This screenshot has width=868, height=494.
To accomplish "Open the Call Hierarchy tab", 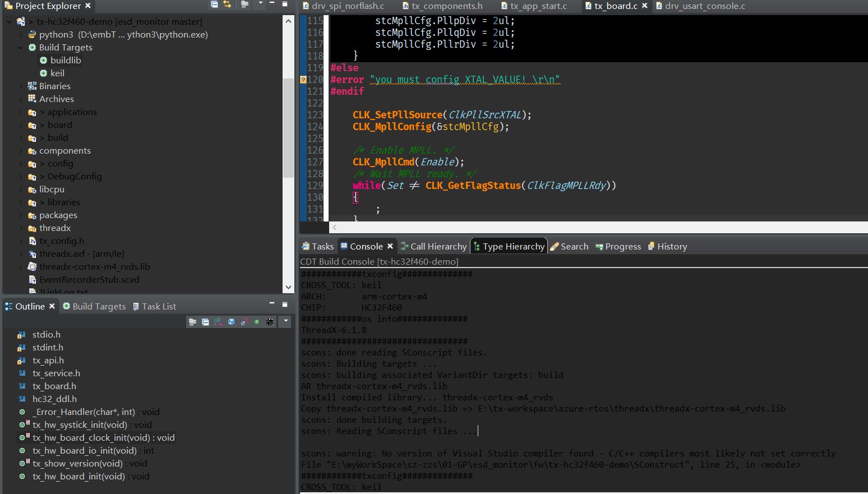I will [433, 247].
